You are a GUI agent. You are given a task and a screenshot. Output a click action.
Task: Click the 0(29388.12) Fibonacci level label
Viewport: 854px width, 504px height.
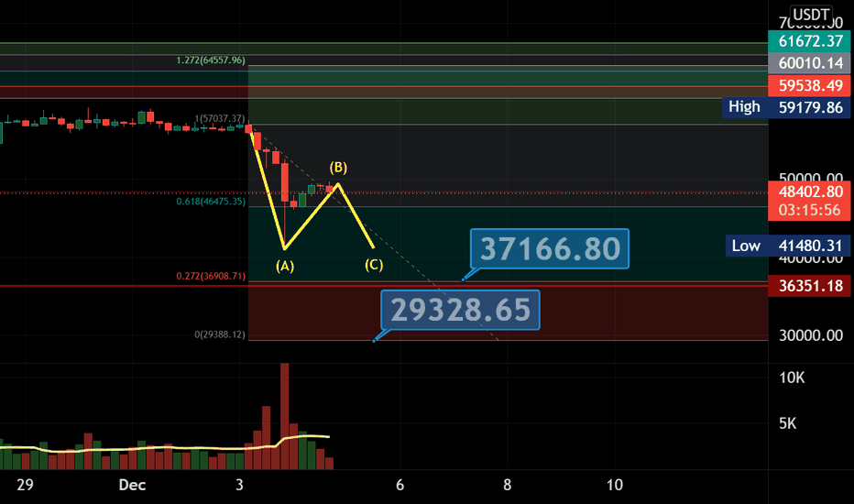(x=220, y=334)
